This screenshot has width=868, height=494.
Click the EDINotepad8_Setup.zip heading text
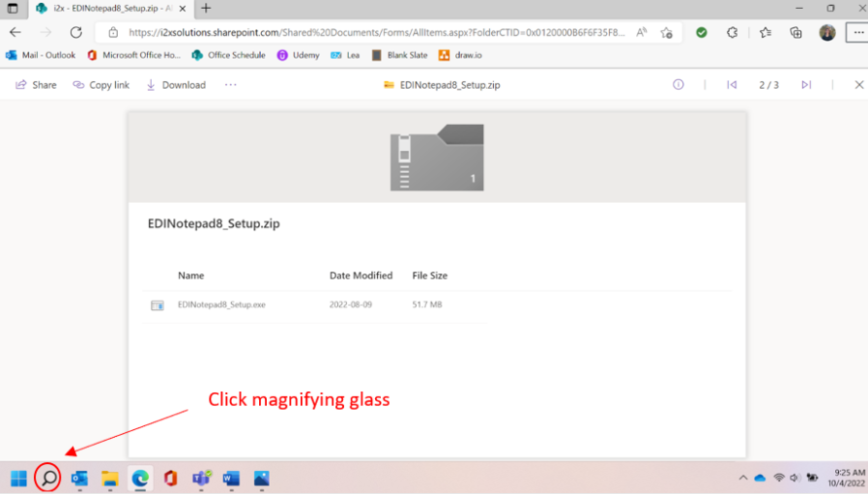[x=214, y=223]
